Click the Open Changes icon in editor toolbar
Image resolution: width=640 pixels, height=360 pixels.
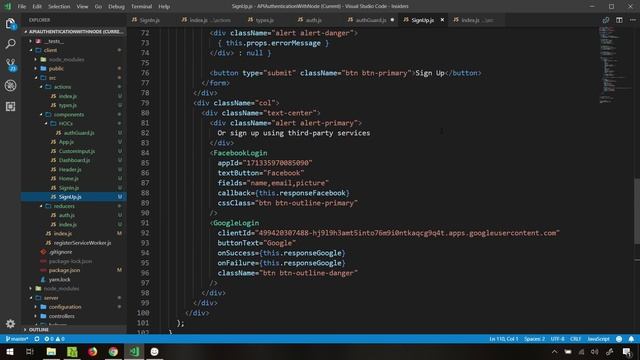[x=606, y=20]
